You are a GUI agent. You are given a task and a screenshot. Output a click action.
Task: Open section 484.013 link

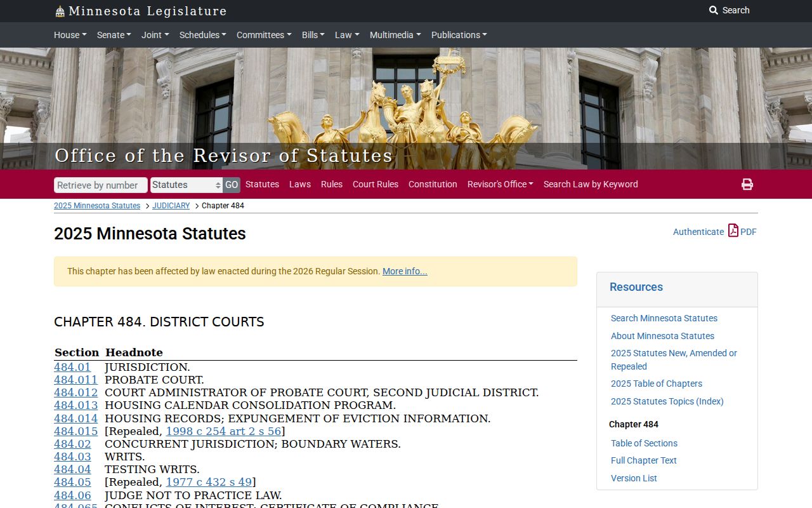(76, 405)
